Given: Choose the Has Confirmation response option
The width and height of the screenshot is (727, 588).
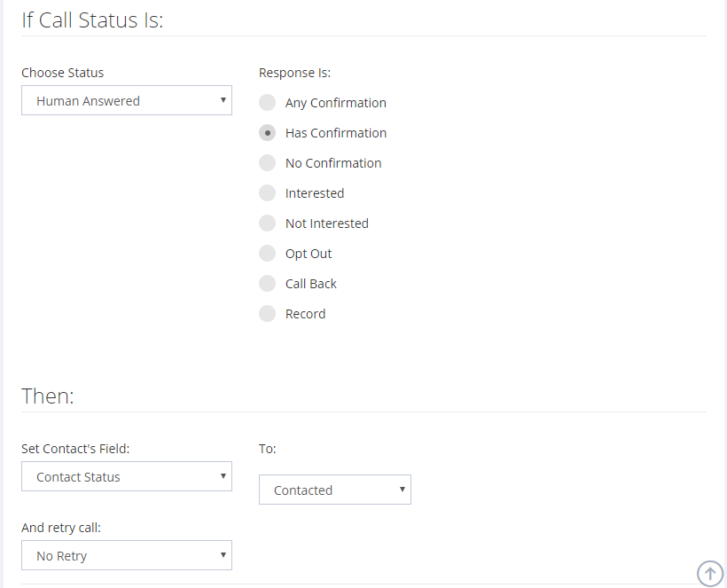Looking at the screenshot, I should tap(268, 133).
